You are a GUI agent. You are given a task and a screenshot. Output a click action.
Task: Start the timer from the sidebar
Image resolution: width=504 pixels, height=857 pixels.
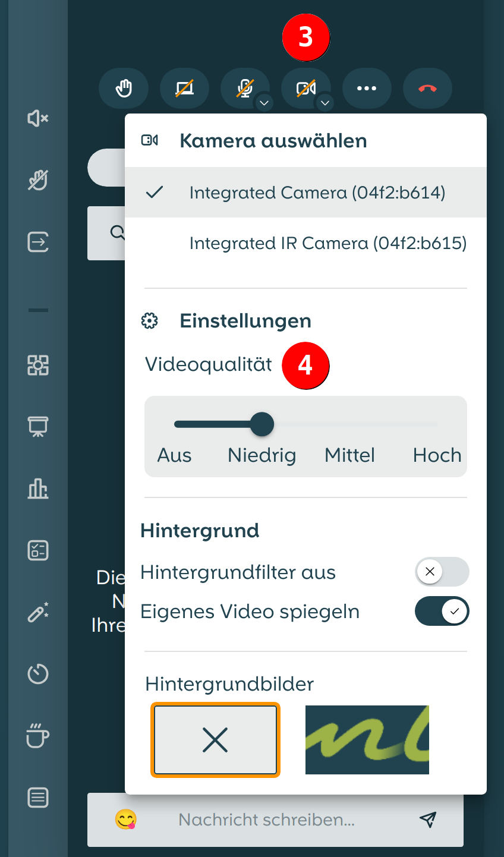coord(38,674)
